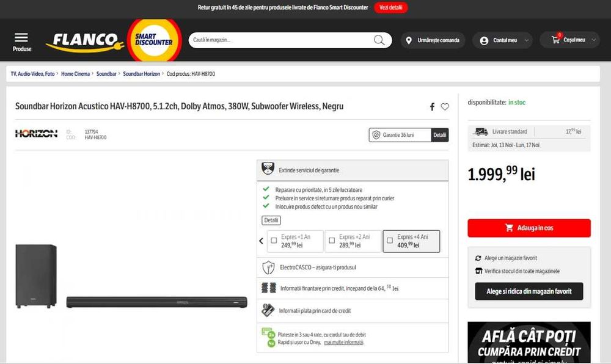This screenshot has height=364, width=611.
Task: Click Detalii next to Garantie 36 luni
Action: 439,135
